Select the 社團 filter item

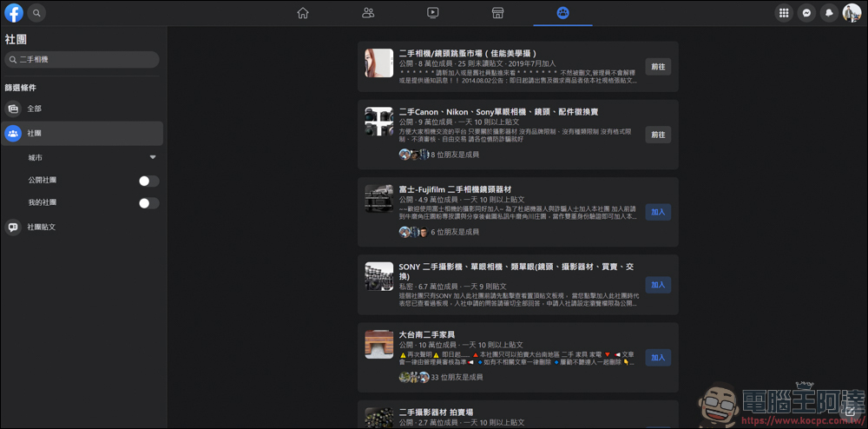(35, 133)
